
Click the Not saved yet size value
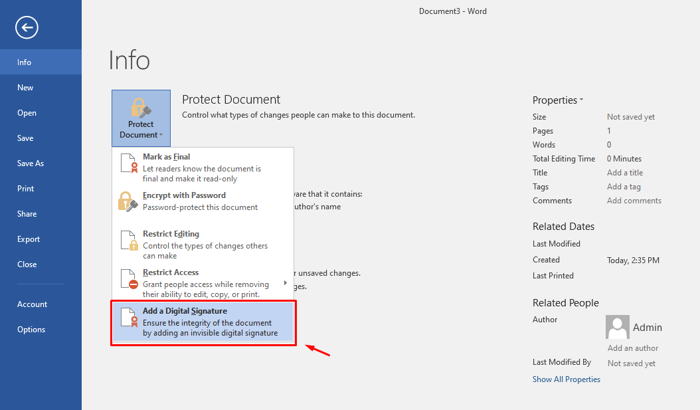click(631, 117)
